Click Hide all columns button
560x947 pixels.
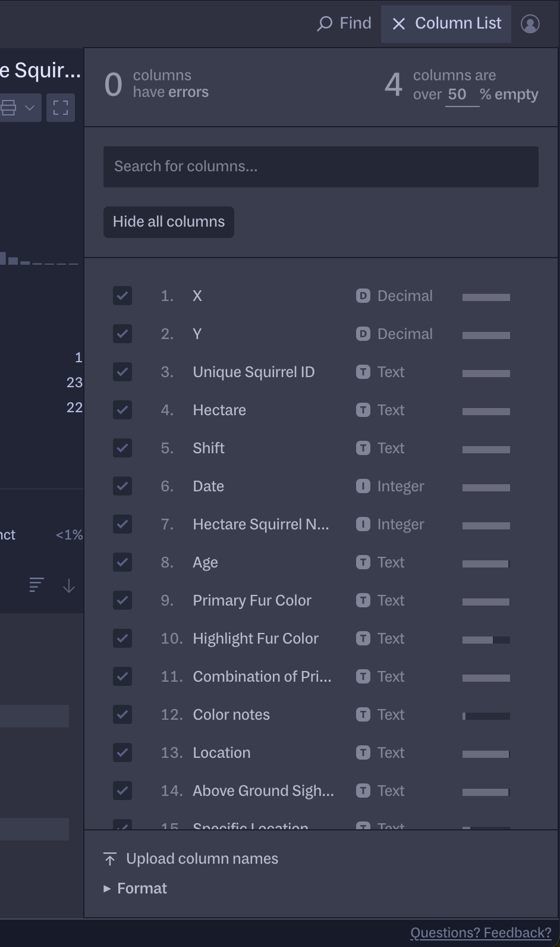pos(169,222)
